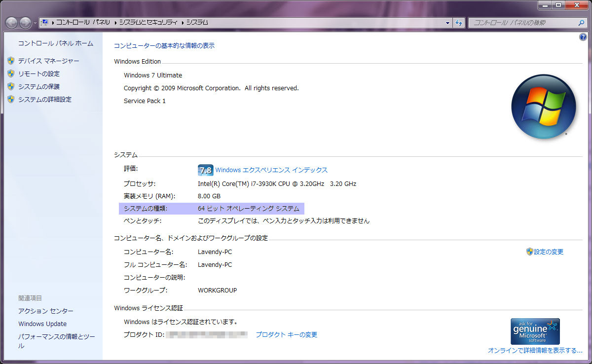The height and width of the screenshot is (364, 592).
Task: Click the 7.8 experience index score badge
Action: point(205,170)
